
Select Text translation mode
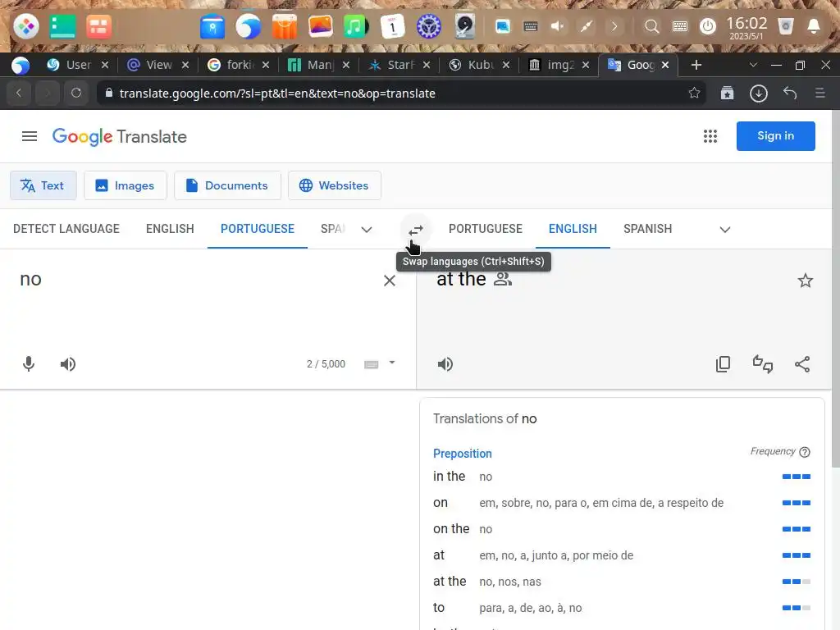pos(43,185)
